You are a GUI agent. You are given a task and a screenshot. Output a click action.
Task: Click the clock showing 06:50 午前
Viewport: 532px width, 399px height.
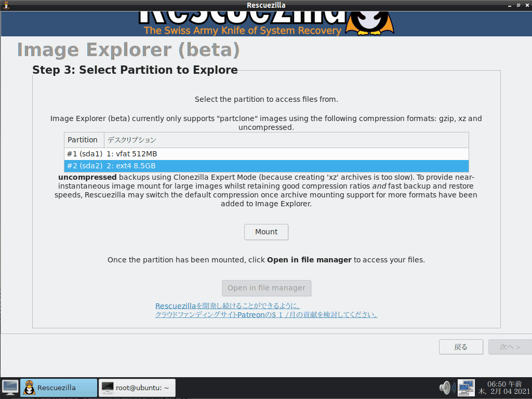pos(504,388)
